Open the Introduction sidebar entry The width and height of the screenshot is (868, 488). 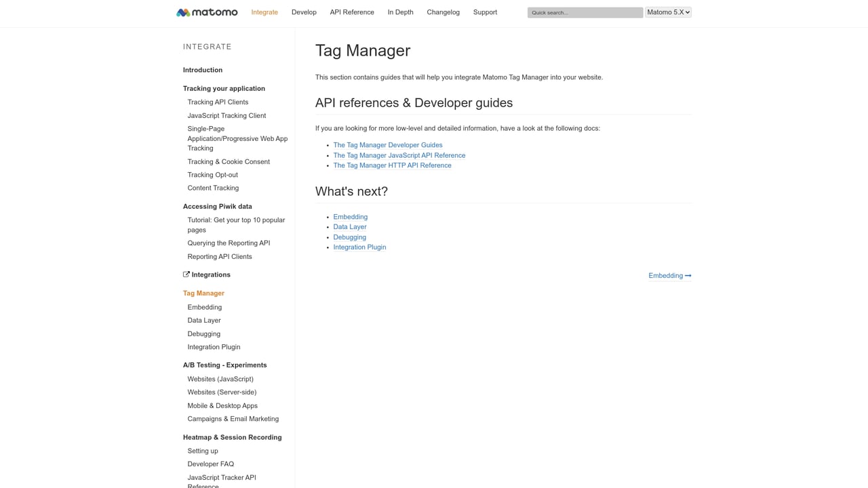point(202,70)
